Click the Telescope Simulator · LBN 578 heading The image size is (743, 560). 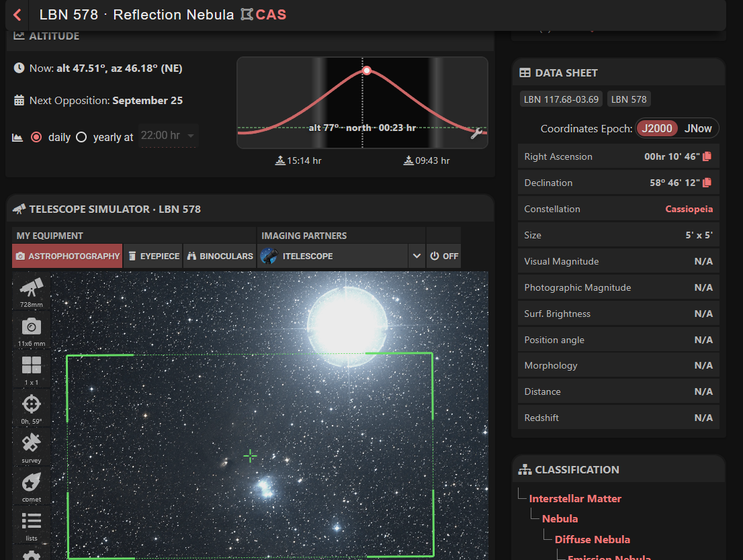[115, 209]
